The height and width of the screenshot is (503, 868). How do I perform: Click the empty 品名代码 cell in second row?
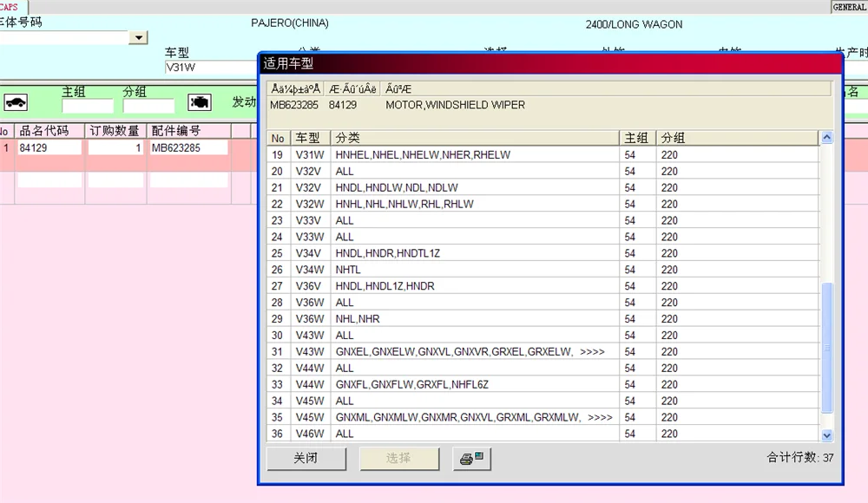click(x=49, y=180)
